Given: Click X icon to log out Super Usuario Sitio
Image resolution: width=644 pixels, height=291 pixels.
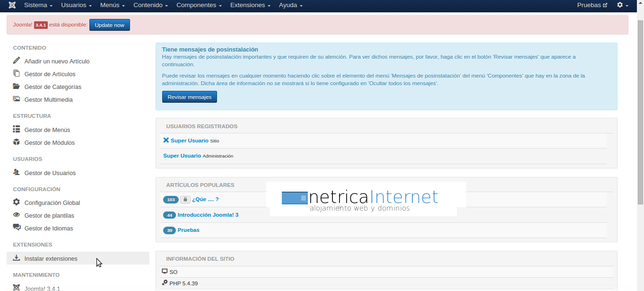Looking at the screenshot, I should click(x=166, y=140).
